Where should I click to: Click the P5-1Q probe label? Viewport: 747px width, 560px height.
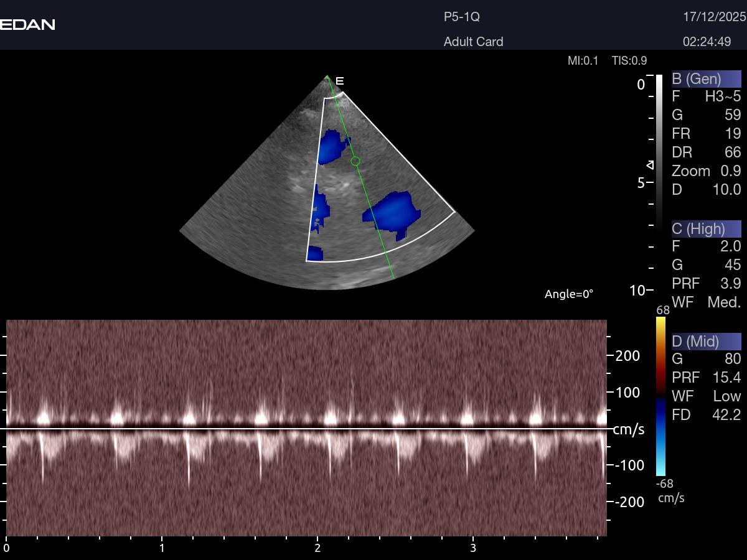point(461,17)
